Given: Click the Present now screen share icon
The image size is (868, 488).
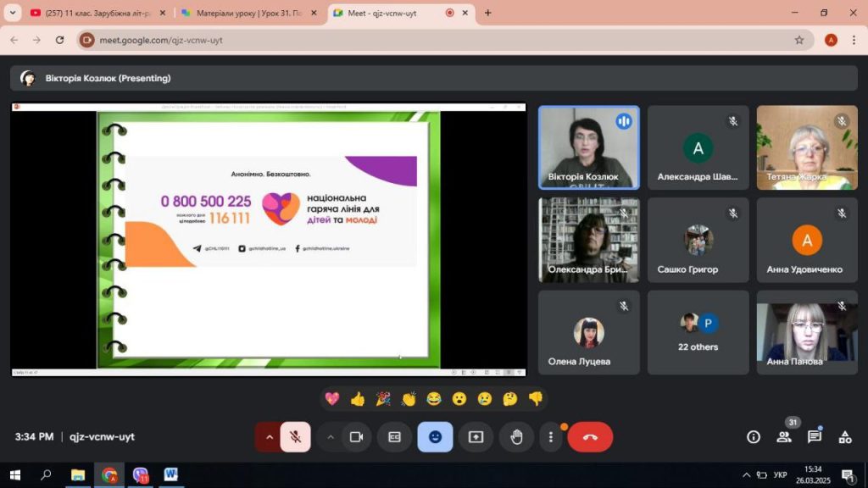Looking at the screenshot, I should (476, 437).
